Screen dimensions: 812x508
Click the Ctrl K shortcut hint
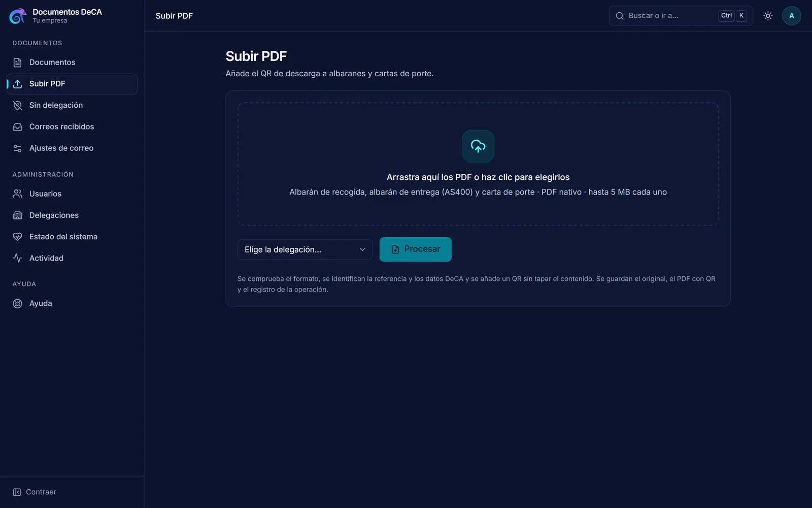[733, 16]
